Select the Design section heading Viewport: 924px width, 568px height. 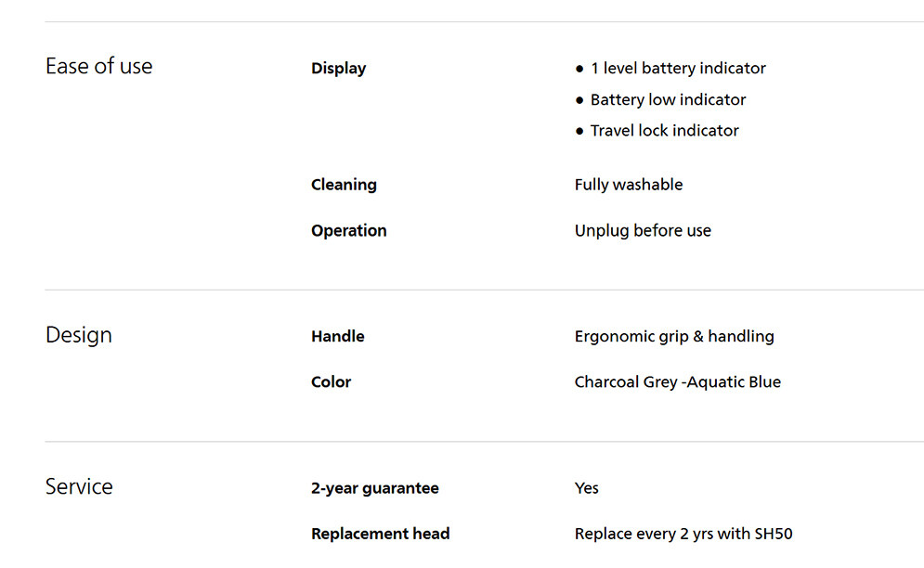click(x=78, y=335)
